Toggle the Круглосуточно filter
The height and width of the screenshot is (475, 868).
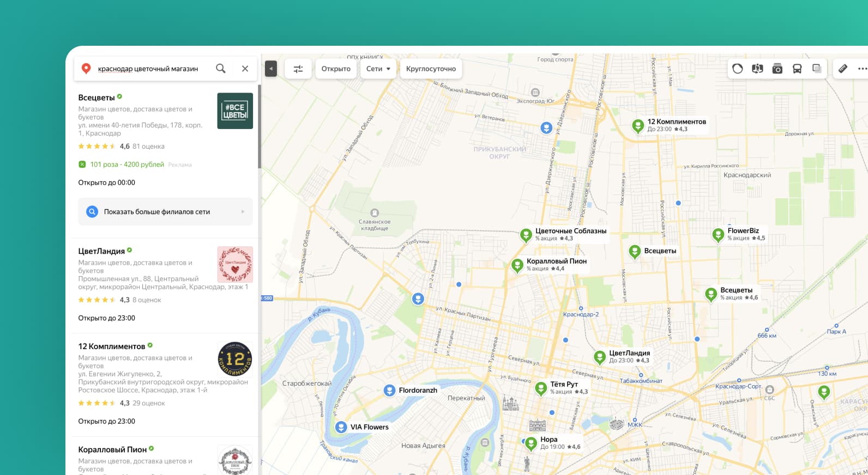(x=431, y=69)
